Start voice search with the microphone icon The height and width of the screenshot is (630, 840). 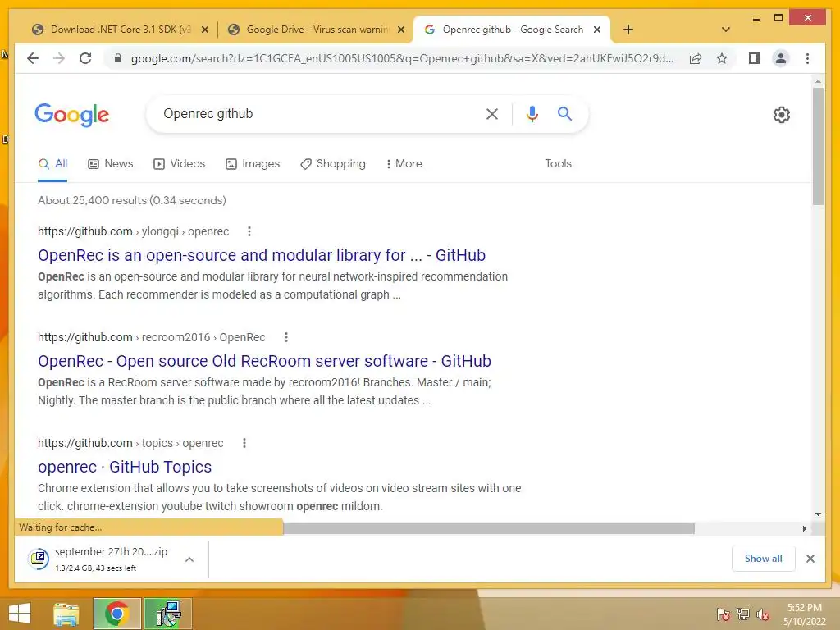pos(532,114)
